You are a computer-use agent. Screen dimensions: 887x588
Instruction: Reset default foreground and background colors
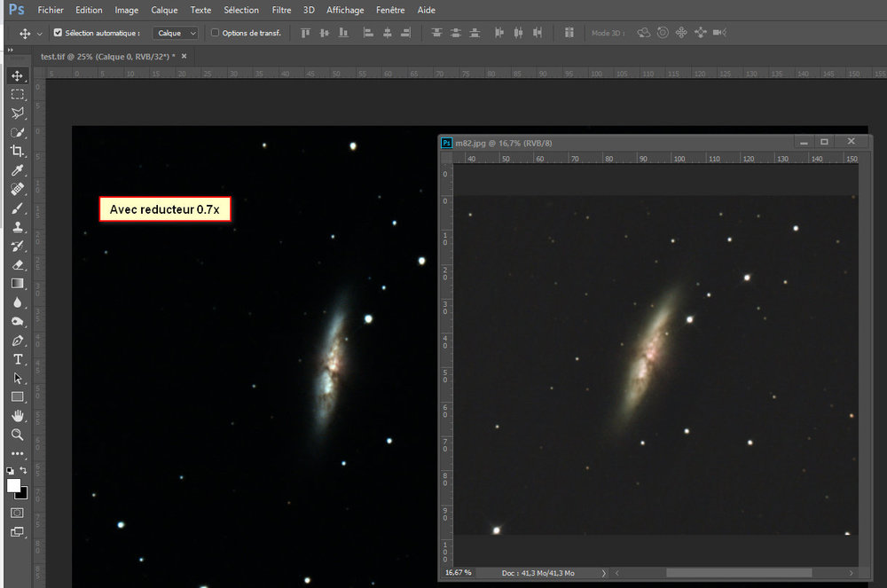12,471
